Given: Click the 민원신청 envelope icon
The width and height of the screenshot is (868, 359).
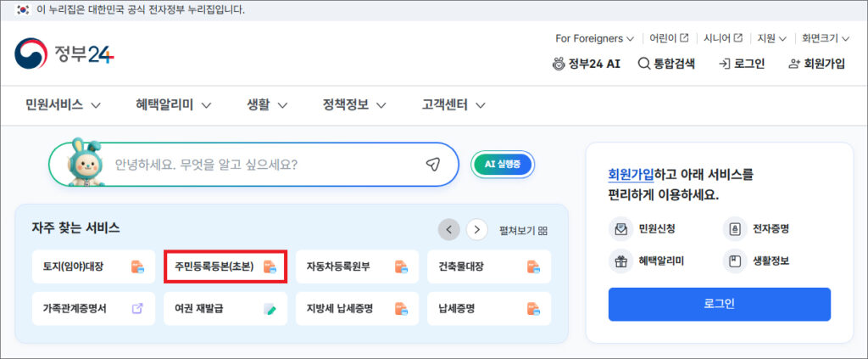Looking at the screenshot, I should pos(620,228).
